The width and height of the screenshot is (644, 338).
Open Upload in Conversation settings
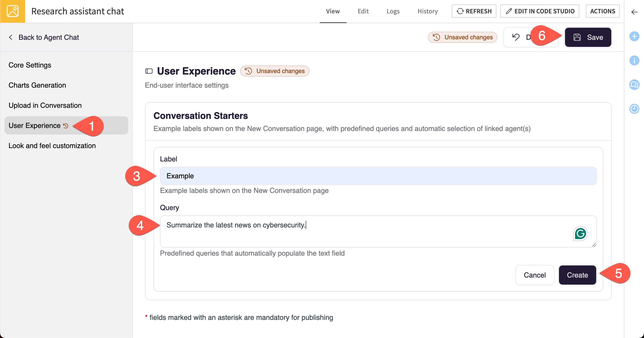coord(45,105)
